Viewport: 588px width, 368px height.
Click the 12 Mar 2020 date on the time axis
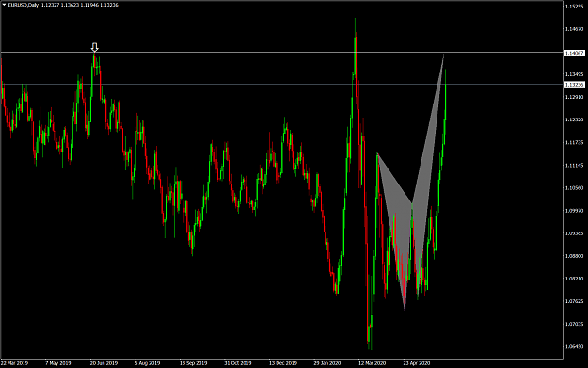pos(372,363)
